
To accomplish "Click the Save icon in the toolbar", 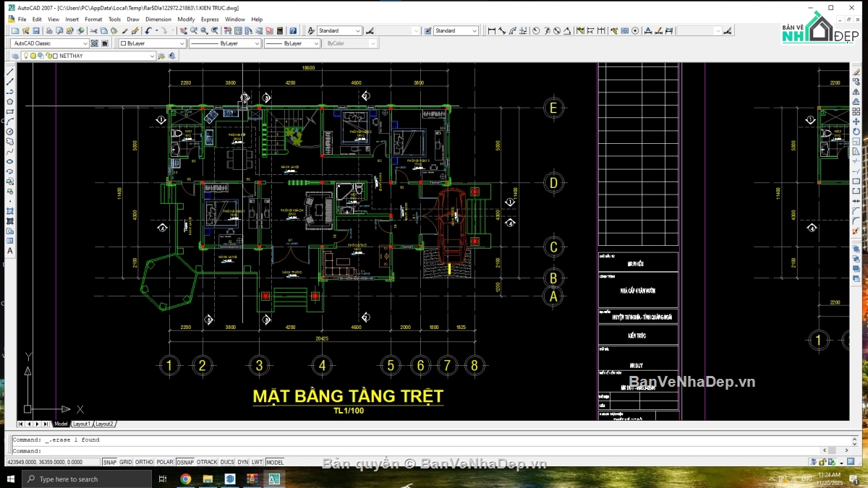I will 36,30.
